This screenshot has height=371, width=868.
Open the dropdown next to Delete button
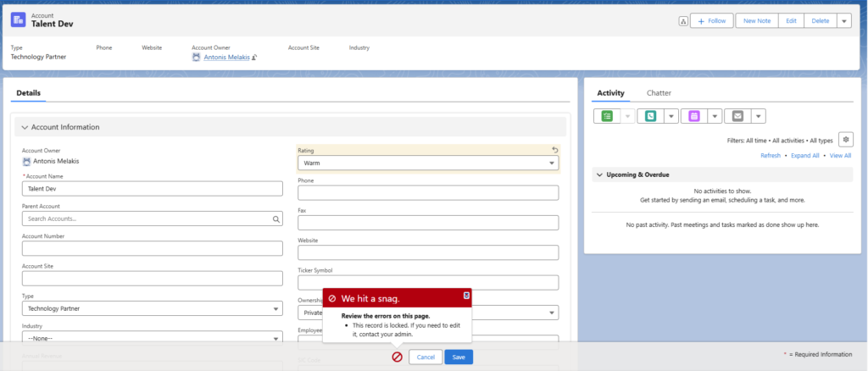click(843, 21)
